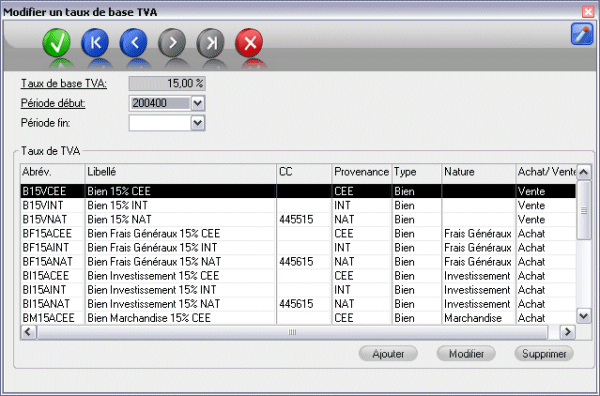Select the BI15ANAT row

click(x=298, y=304)
